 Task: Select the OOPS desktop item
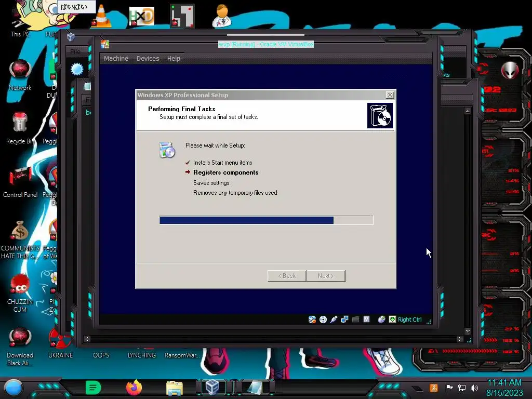101,355
